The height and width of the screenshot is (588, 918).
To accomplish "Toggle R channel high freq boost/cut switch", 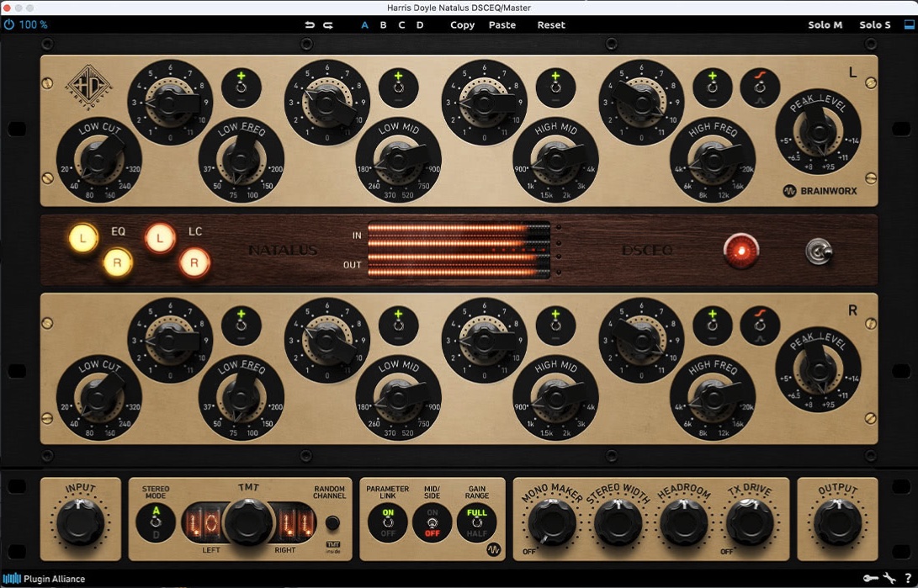I will pos(713,326).
